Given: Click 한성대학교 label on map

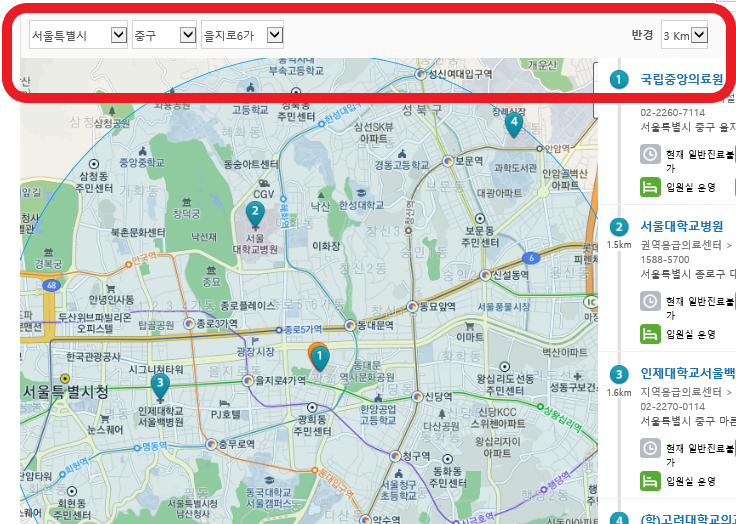Looking at the screenshot, I should (x=361, y=205).
